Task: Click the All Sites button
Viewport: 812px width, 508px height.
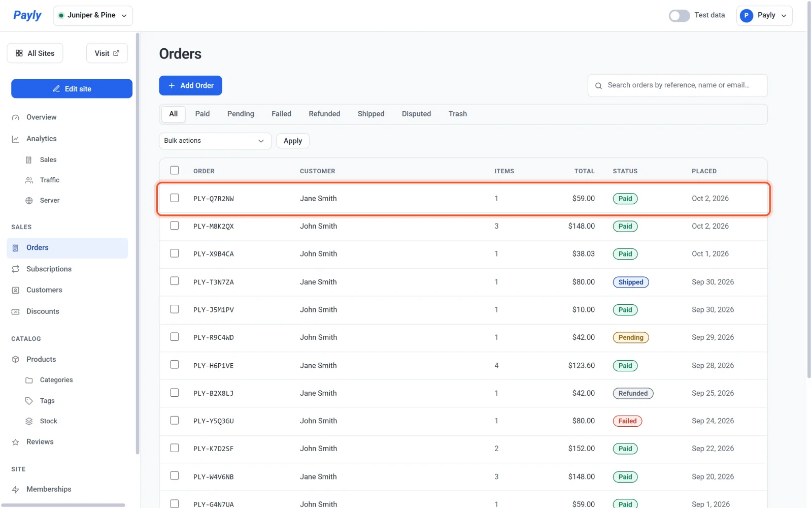Action: coord(35,53)
